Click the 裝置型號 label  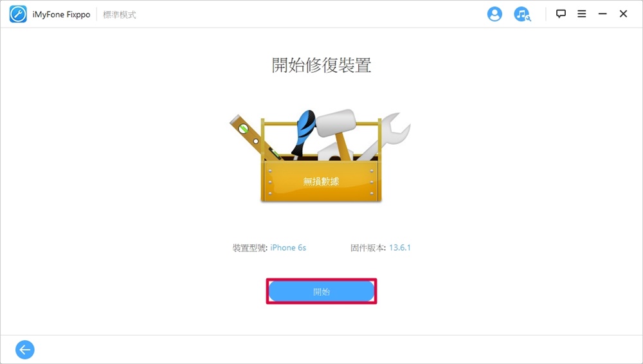249,248
